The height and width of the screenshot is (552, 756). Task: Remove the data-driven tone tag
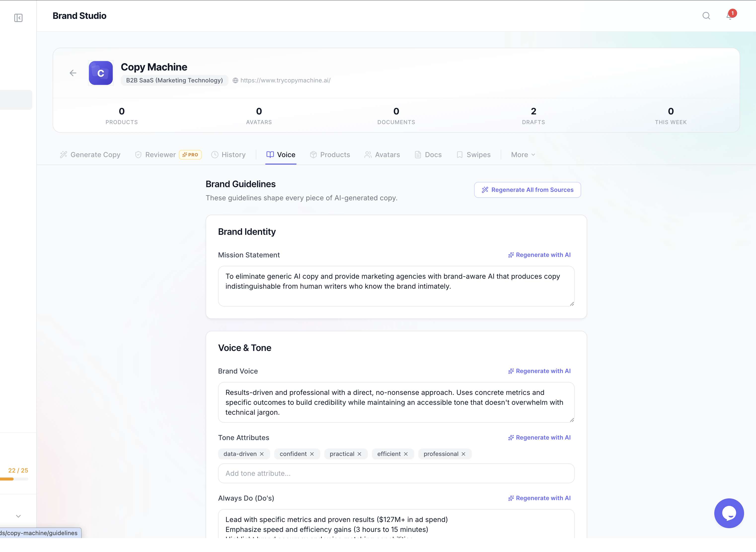click(262, 454)
